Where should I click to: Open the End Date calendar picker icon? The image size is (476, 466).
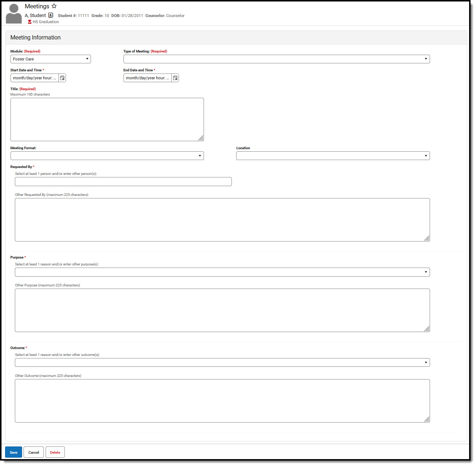[175, 77]
